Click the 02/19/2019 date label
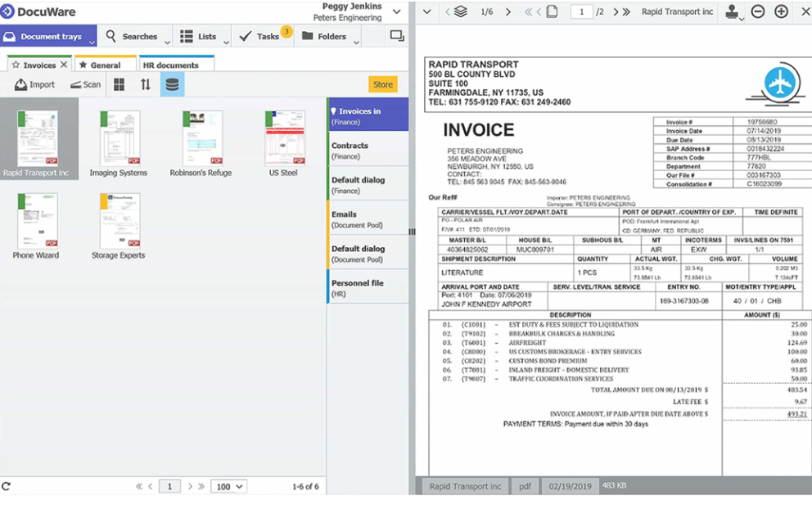This screenshot has height=518, width=812. pyautogui.click(x=571, y=486)
